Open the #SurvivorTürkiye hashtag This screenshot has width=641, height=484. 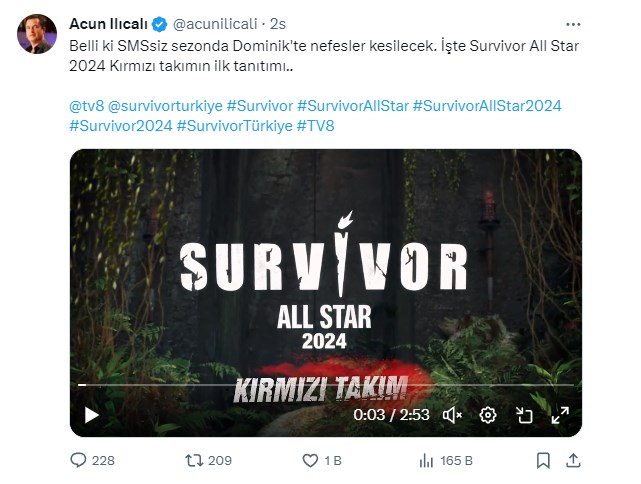(234, 126)
